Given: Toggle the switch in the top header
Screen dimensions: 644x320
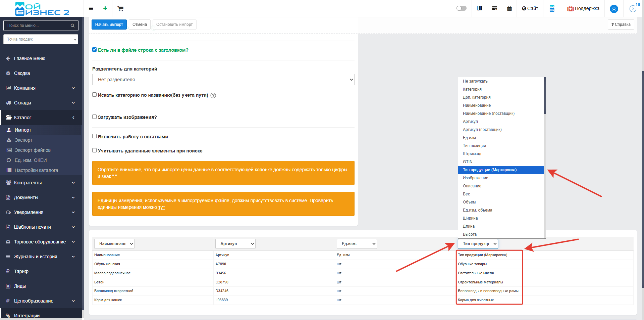Looking at the screenshot, I should click(x=461, y=8).
